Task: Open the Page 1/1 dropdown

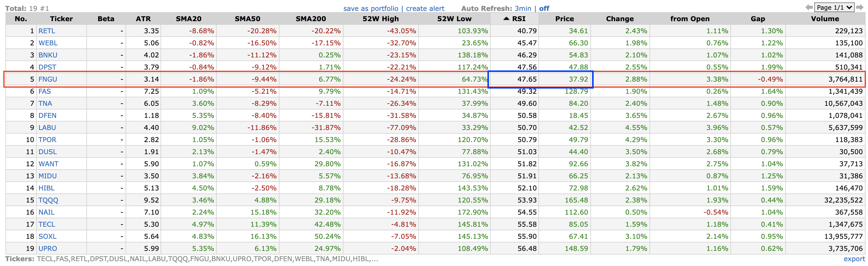Action: point(834,8)
